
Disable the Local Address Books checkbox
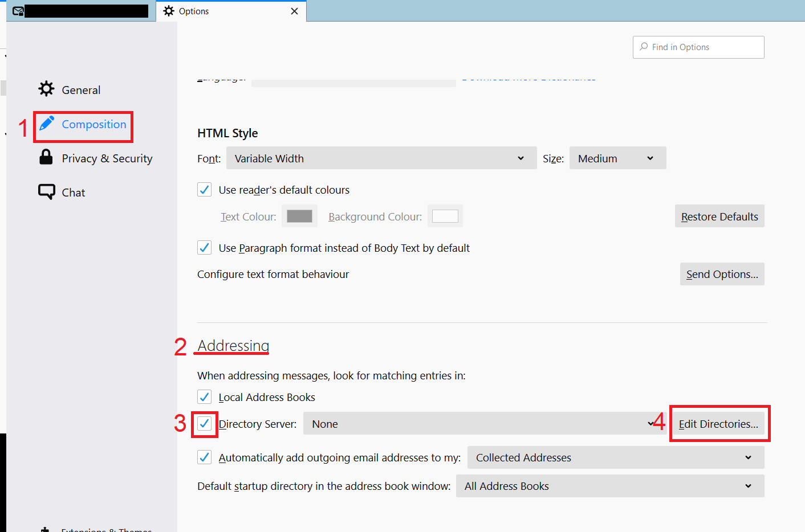click(x=204, y=397)
